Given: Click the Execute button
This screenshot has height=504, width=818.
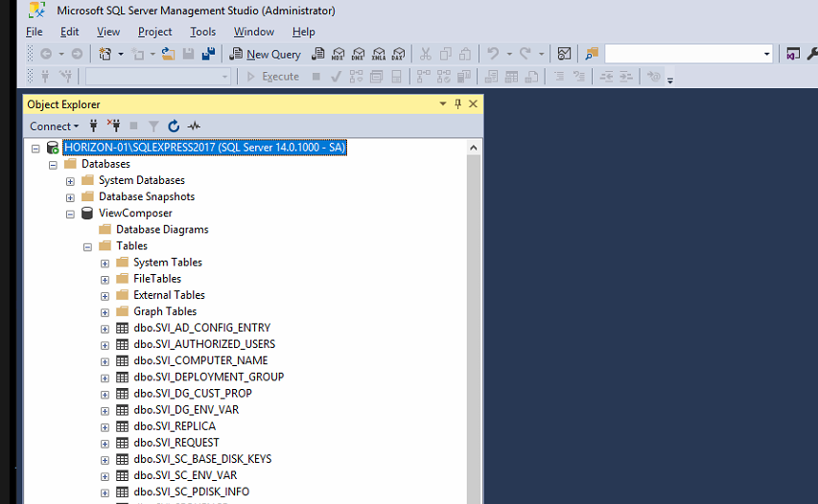Looking at the screenshot, I should tap(273, 77).
